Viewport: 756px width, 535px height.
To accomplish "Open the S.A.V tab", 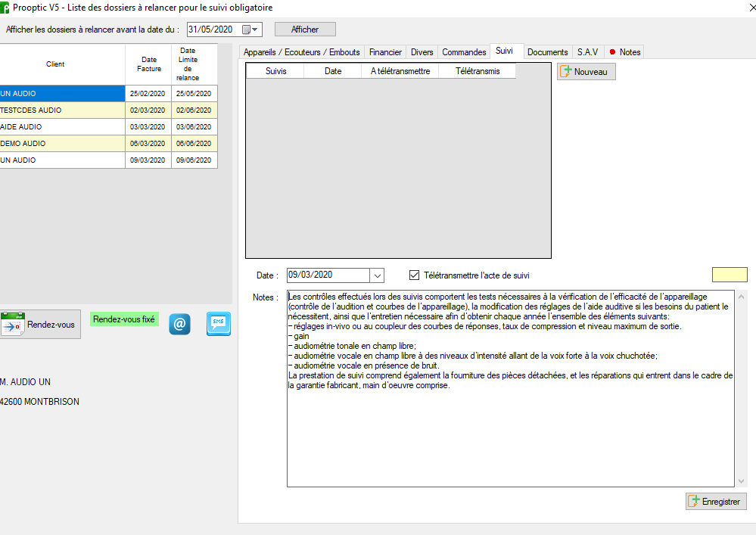I will click(x=587, y=52).
